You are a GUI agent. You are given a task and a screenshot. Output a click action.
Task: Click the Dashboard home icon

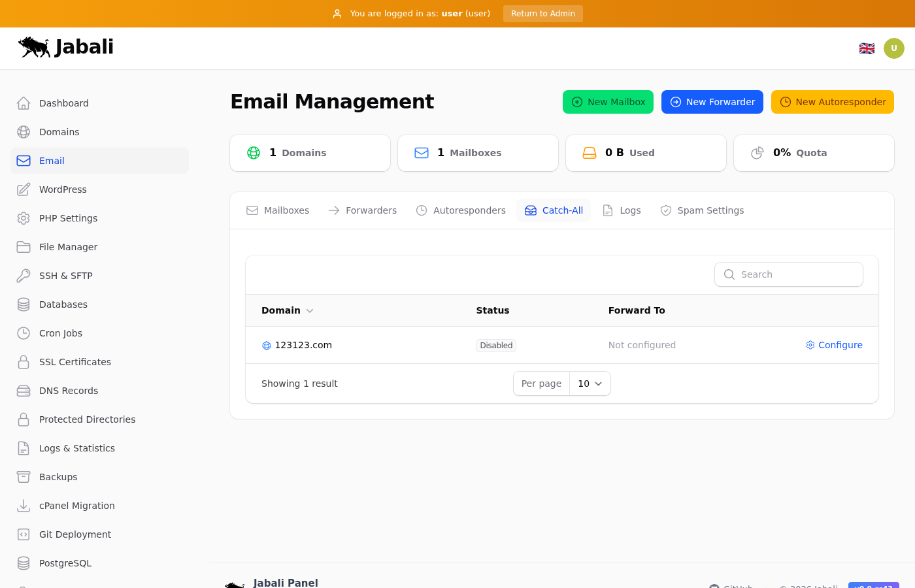pos(24,103)
